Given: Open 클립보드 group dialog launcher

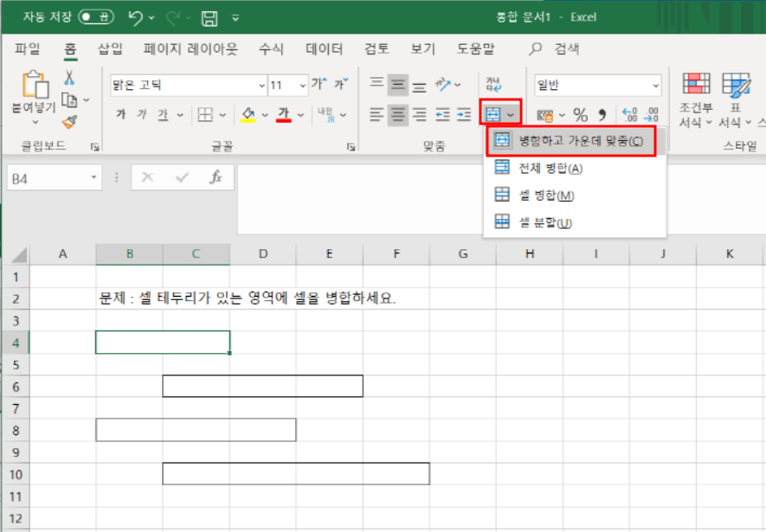Looking at the screenshot, I should [x=94, y=146].
